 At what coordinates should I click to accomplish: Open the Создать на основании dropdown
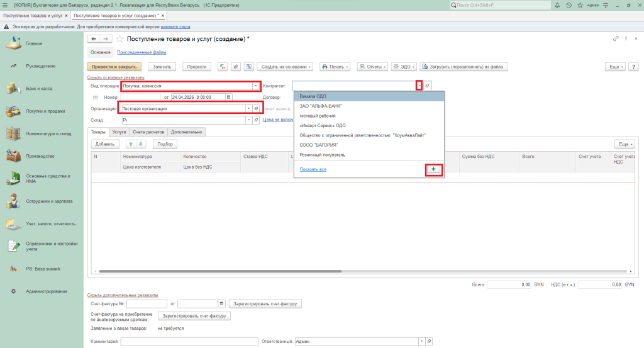click(286, 67)
